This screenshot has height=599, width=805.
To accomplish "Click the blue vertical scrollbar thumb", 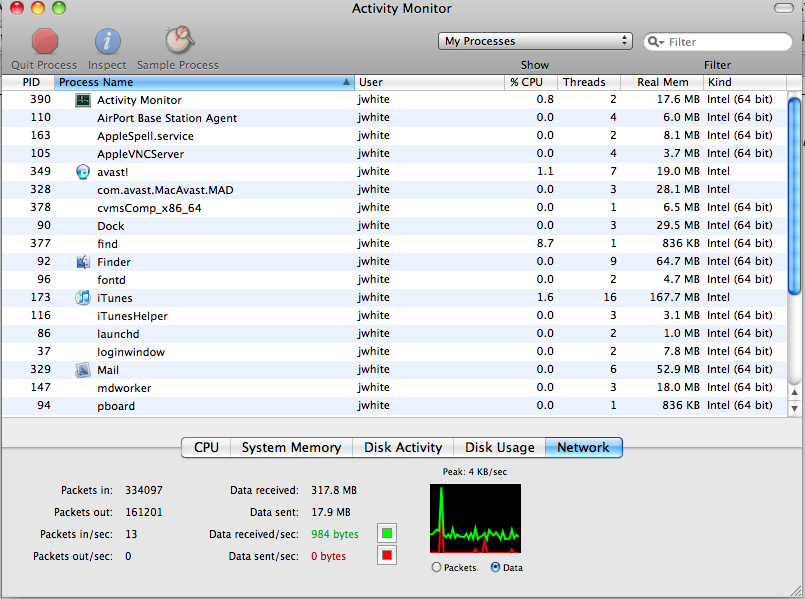I will pyautogui.click(x=794, y=197).
